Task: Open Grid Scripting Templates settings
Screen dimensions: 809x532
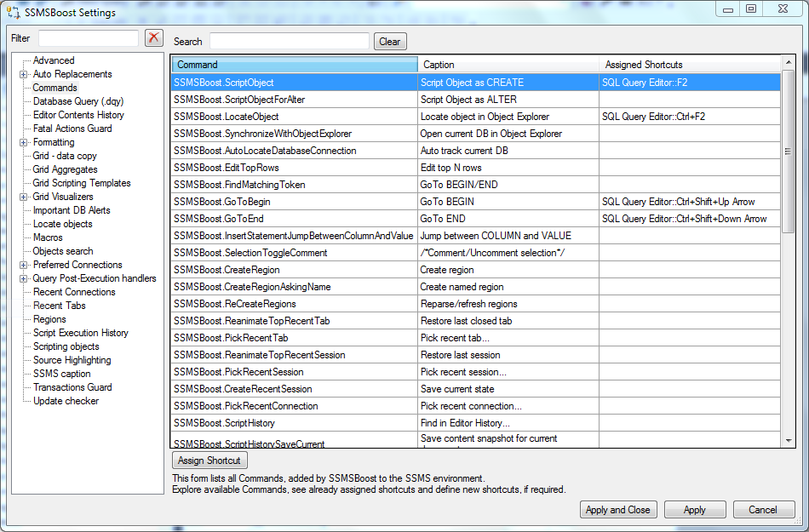Action: 82,183
